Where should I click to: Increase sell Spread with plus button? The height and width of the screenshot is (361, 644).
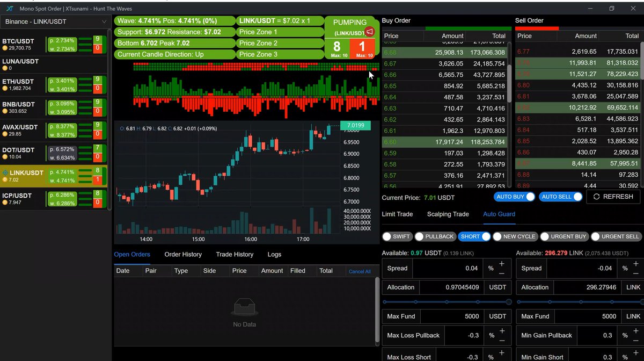pyautogui.click(x=635, y=264)
